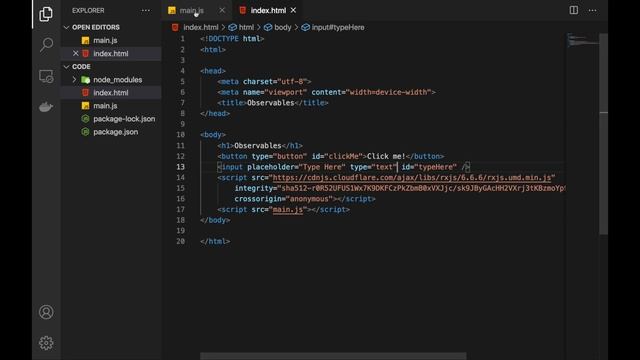
Task: Close the index.html editor tab
Action: pyautogui.click(x=293, y=10)
